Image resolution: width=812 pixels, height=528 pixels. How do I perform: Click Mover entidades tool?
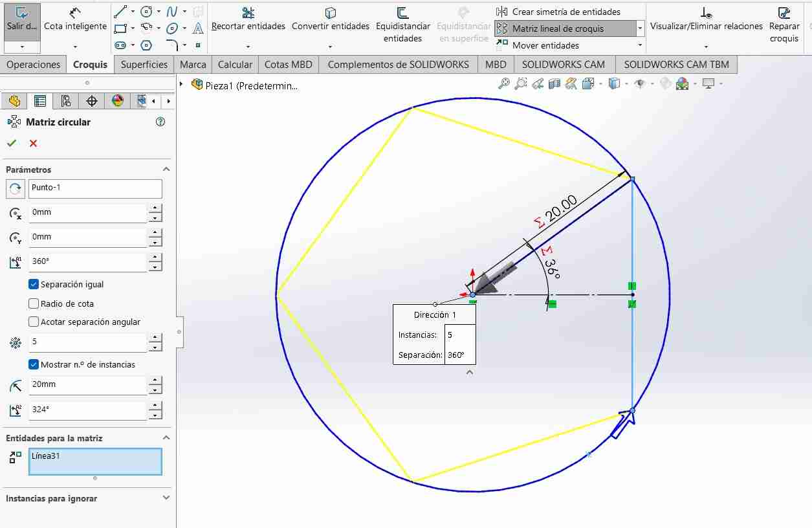point(538,45)
